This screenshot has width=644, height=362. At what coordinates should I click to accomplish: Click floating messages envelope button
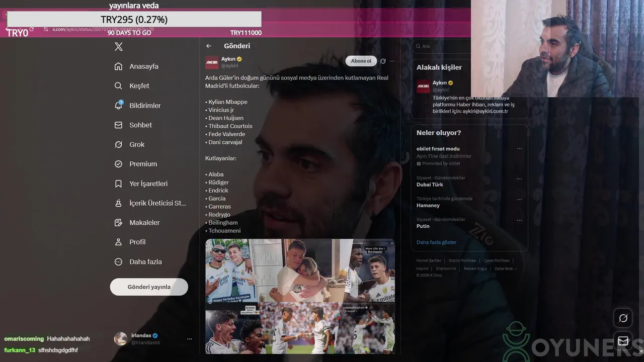click(x=623, y=341)
